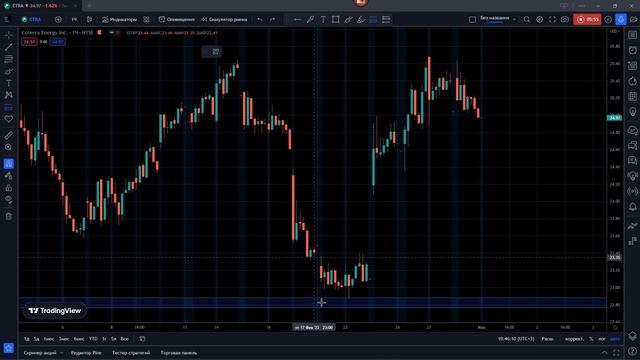Image resolution: width=640 pixels, height=360 pixels.
Task: Open the candle chart type selector
Action: 89,19
